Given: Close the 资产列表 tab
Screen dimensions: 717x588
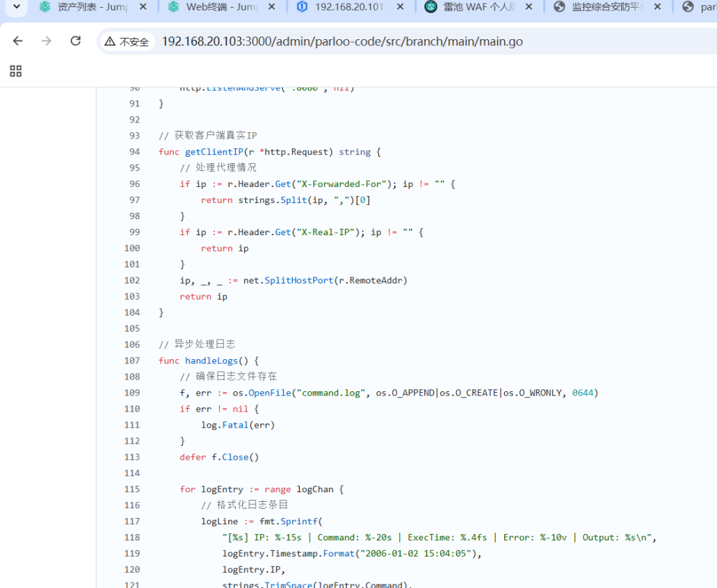Looking at the screenshot, I should (143, 7).
